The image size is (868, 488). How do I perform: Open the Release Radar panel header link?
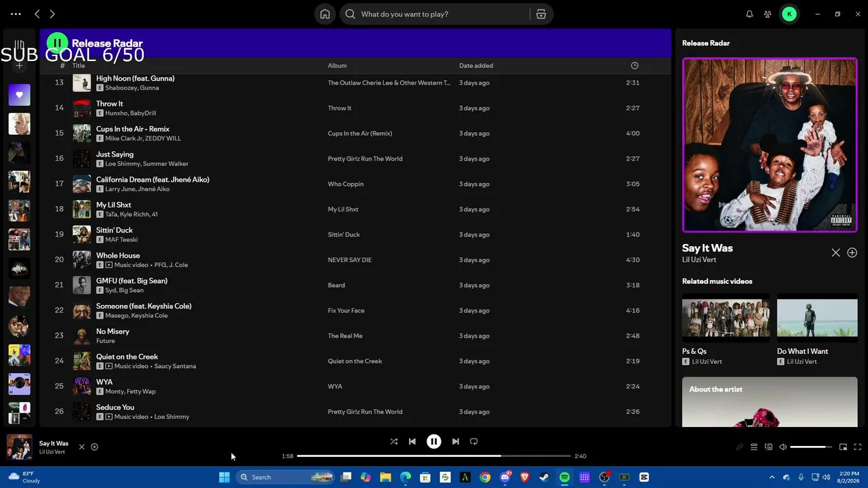click(706, 43)
